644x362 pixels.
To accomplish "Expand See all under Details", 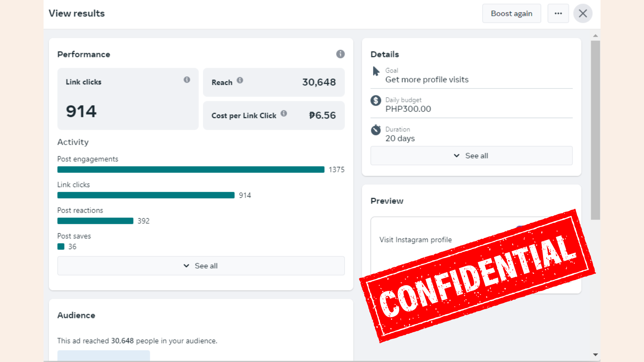I will (x=471, y=156).
